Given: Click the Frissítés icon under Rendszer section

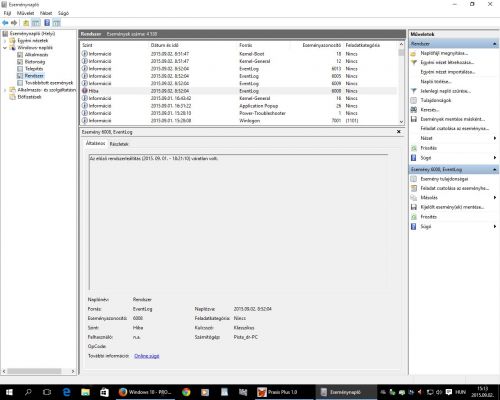Looking at the screenshot, I should (414, 148).
